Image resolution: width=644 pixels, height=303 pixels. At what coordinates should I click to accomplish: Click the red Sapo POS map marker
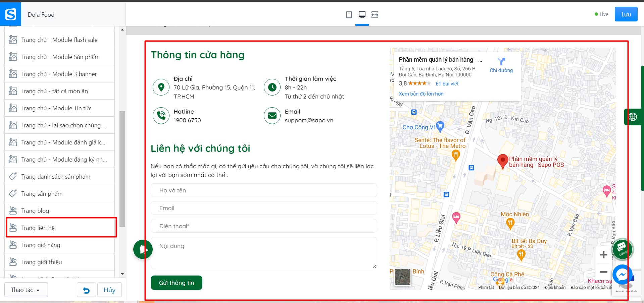502,162
